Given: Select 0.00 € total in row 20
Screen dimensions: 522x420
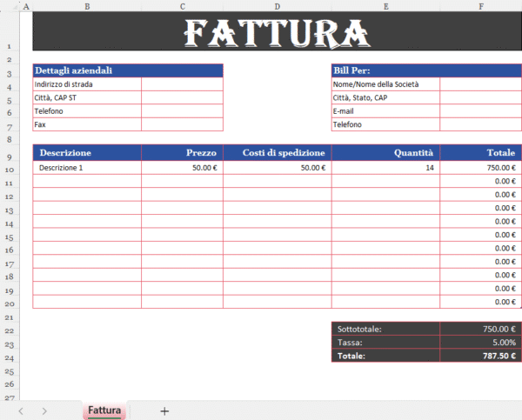Looking at the screenshot, I should click(x=481, y=302).
